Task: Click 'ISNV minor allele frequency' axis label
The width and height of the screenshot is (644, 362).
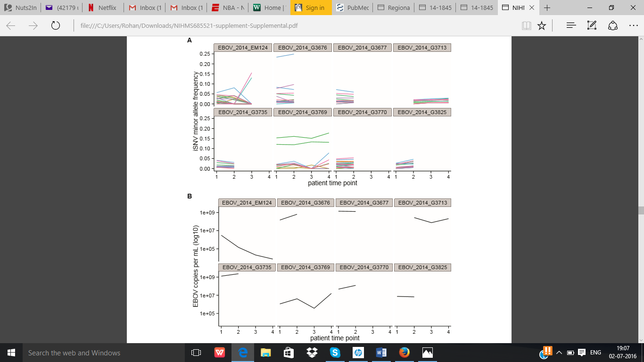Action: pyautogui.click(x=196, y=110)
